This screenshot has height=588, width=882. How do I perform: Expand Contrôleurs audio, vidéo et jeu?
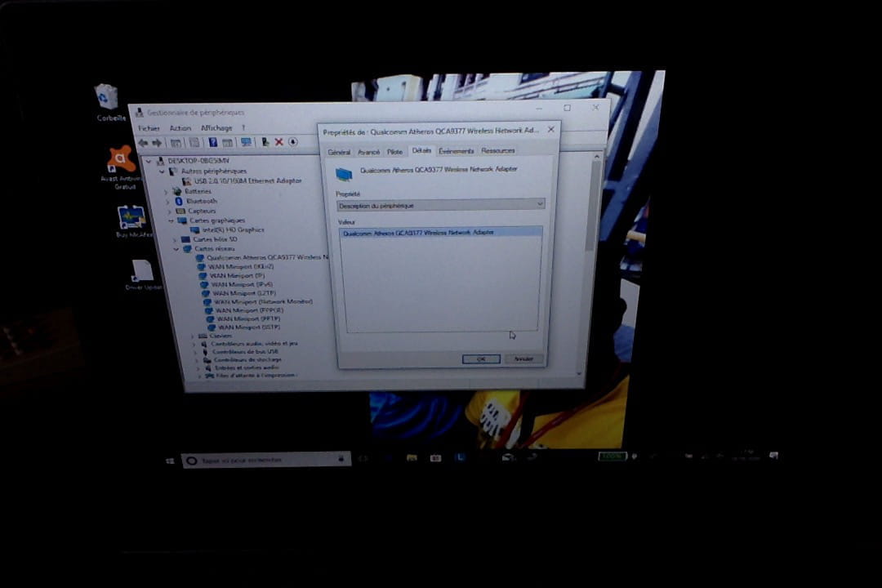194,344
